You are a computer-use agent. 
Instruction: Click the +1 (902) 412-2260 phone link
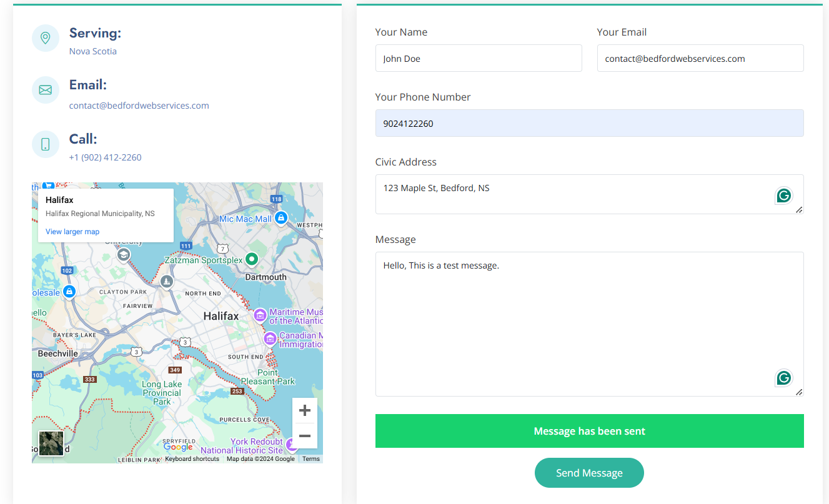tap(105, 157)
